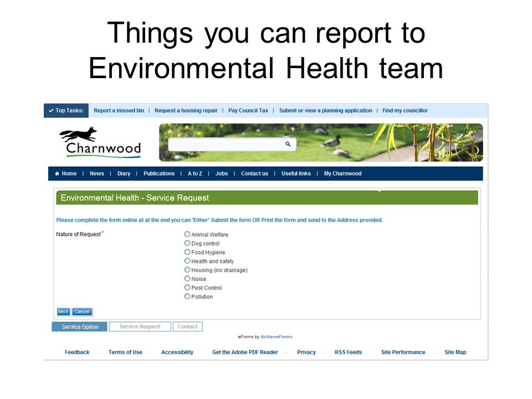Open the Terms of Use footer link
Screen dimensions: 532x399
pyautogui.click(x=125, y=352)
